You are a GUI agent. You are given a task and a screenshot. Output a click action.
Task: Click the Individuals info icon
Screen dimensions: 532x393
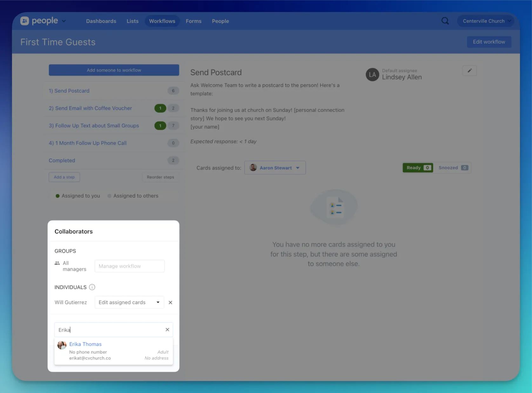[92, 287]
